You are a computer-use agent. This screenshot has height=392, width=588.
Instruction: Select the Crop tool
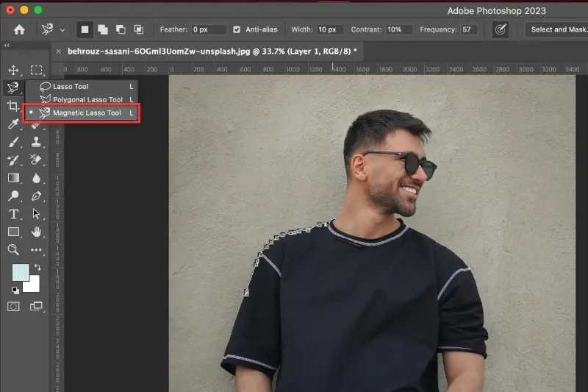[13, 106]
